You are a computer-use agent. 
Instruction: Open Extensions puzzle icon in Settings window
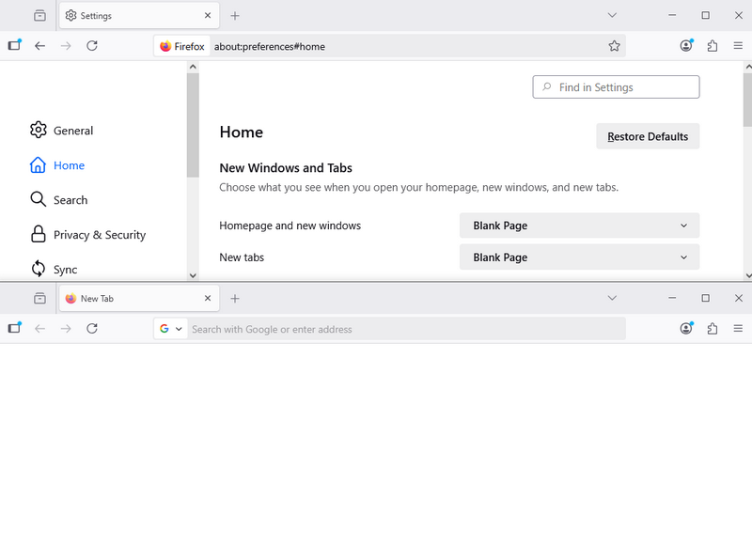click(712, 46)
